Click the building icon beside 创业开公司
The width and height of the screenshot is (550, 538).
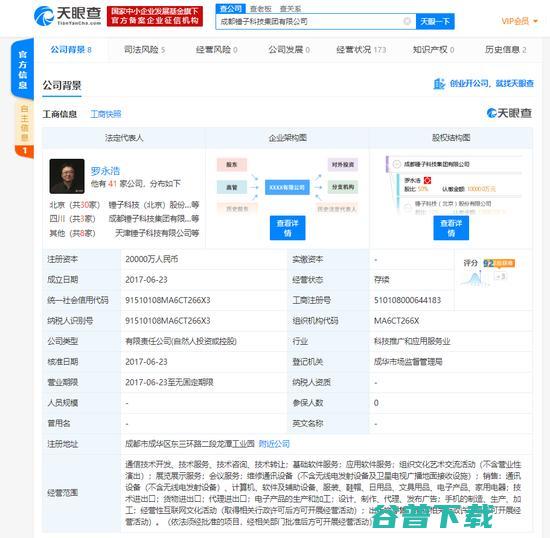point(439,84)
